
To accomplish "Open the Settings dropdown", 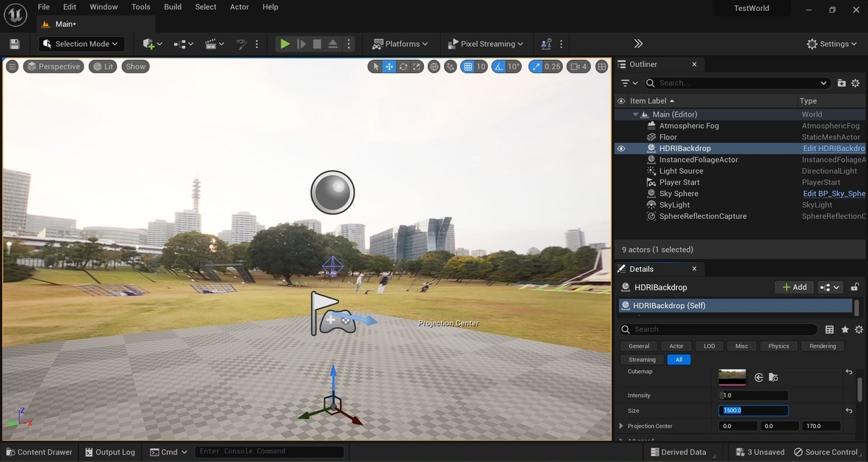I will pos(833,44).
